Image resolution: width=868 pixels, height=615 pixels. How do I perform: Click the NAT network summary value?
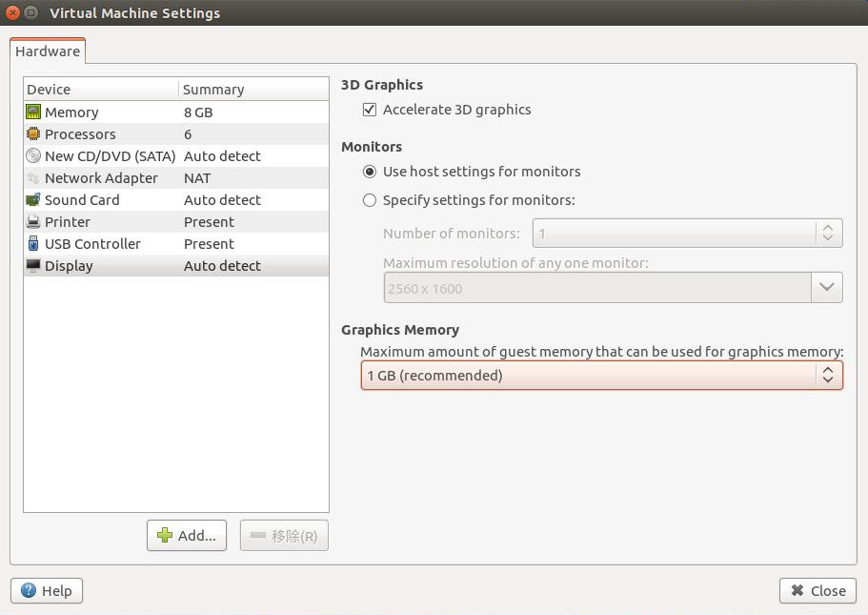pos(197,178)
